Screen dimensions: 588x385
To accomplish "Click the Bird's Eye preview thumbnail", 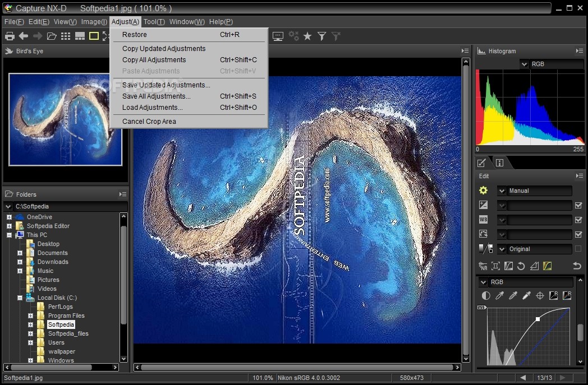I will point(66,119).
